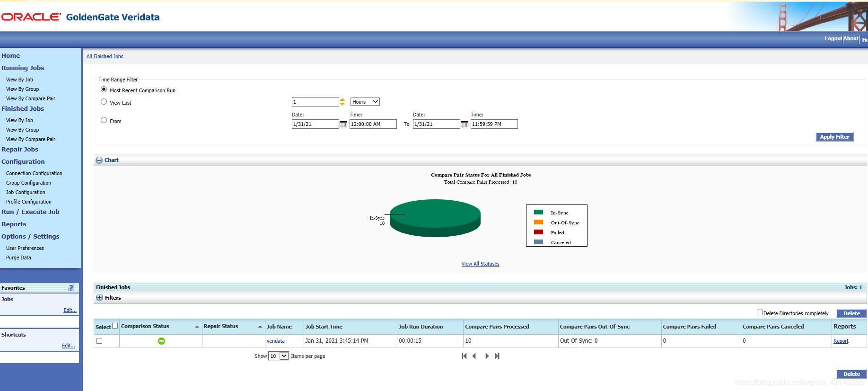Open Favorites help question mark icon
Screen dimensions: 868x391
point(71,288)
